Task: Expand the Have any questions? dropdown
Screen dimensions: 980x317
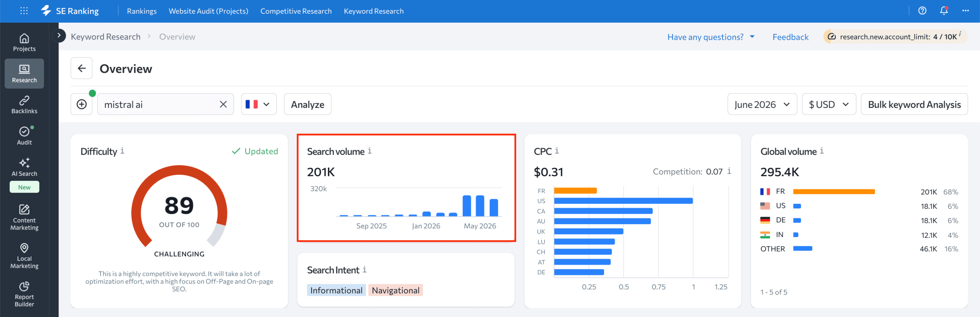Action: [711, 37]
